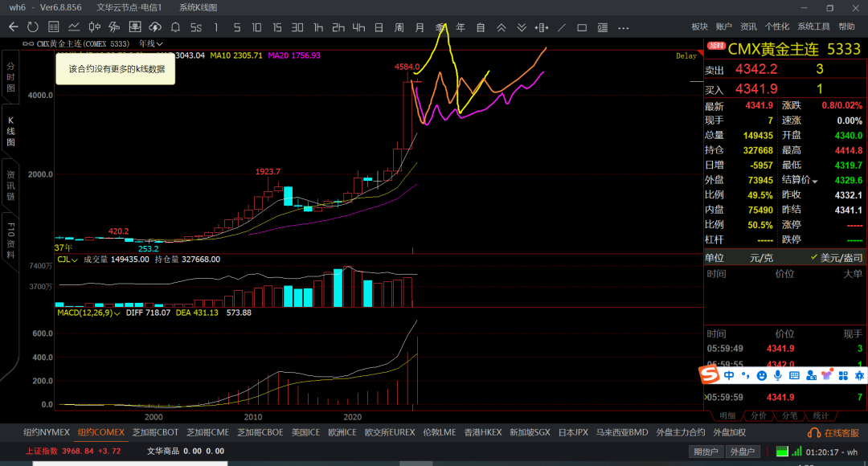
Task: Select the 元/克 unit option
Action: tap(761, 258)
